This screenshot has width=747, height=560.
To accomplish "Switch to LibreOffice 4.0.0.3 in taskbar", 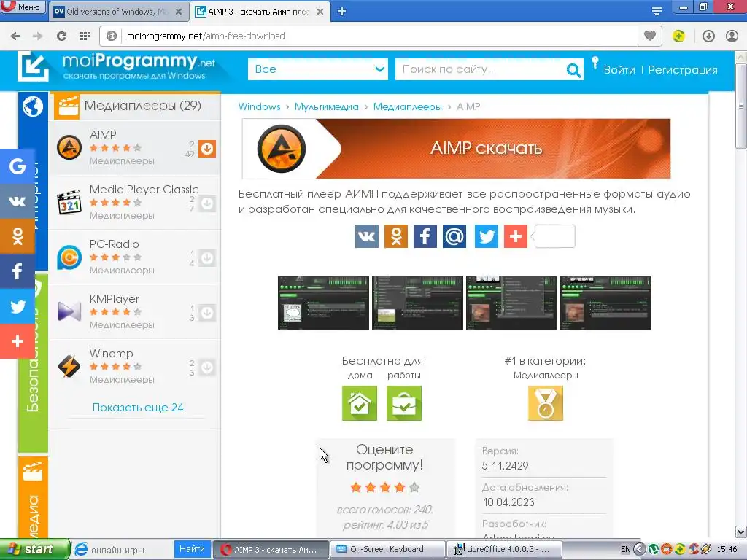I will point(505,549).
